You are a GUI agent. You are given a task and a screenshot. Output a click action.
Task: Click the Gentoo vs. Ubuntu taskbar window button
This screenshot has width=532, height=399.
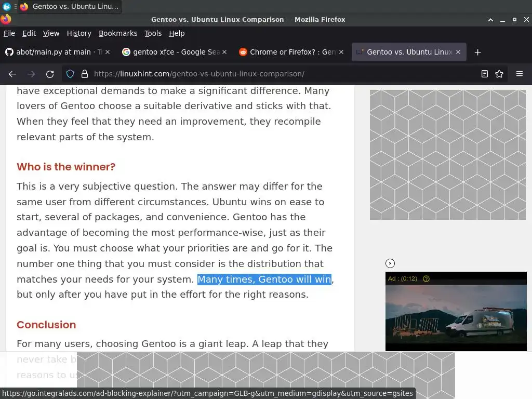click(70, 6)
